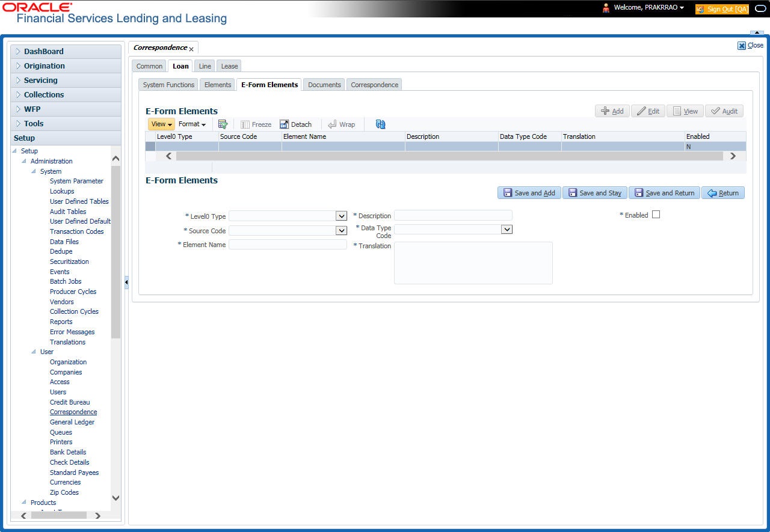Click the Close window icon
This screenshot has width=770, height=532.
[x=742, y=45]
